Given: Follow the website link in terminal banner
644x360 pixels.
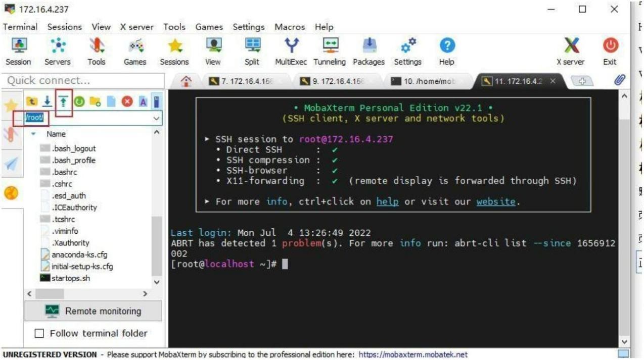Looking at the screenshot, I should (496, 201).
